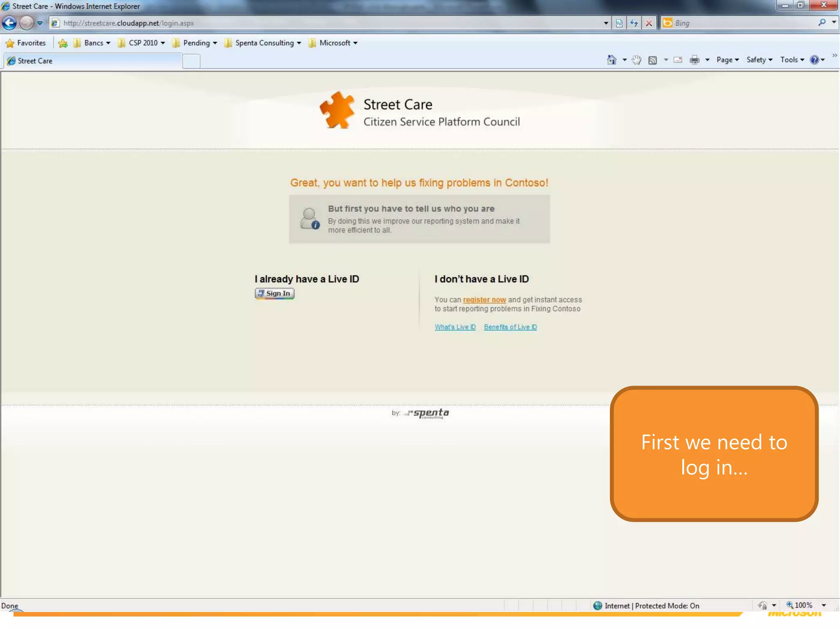Click the Street Care heading text
Viewport: 840px width, 630px height.
click(x=398, y=105)
